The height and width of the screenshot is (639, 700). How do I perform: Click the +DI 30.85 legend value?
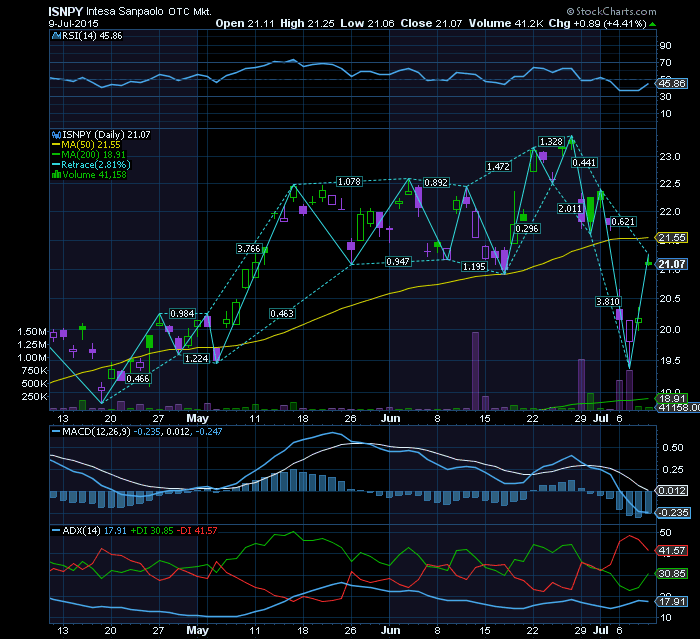tap(152, 530)
